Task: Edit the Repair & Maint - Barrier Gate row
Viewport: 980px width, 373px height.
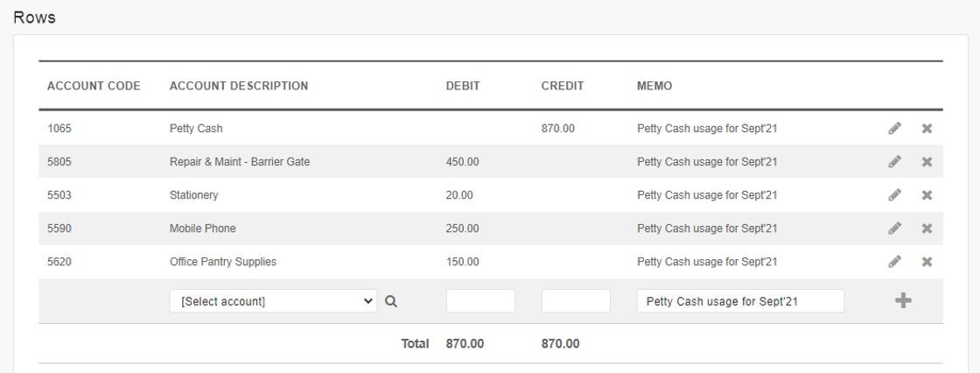Action: [894, 161]
